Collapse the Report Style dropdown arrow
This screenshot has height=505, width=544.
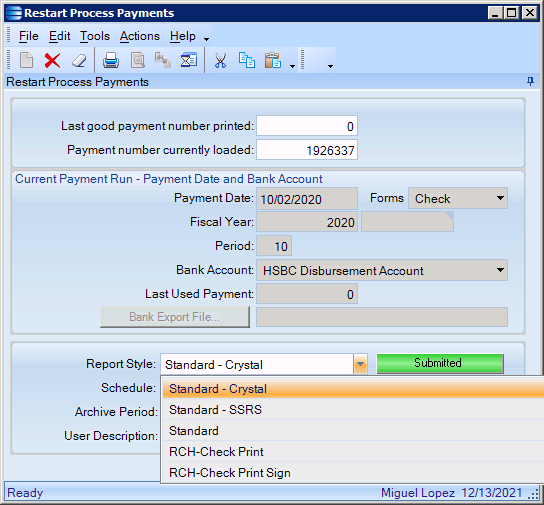pos(360,364)
